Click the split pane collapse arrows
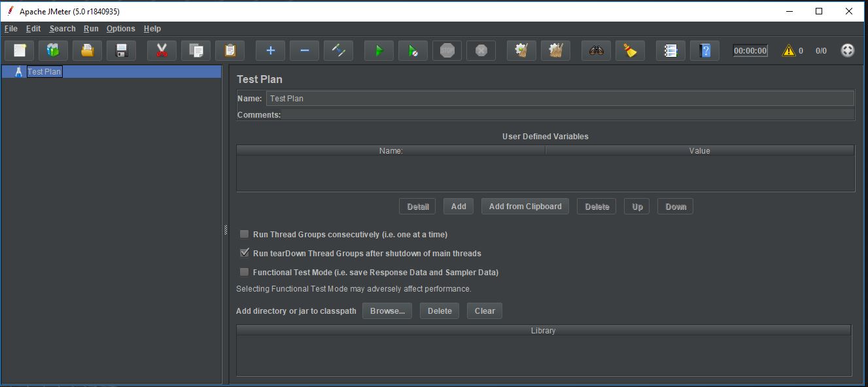 click(225, 230)
